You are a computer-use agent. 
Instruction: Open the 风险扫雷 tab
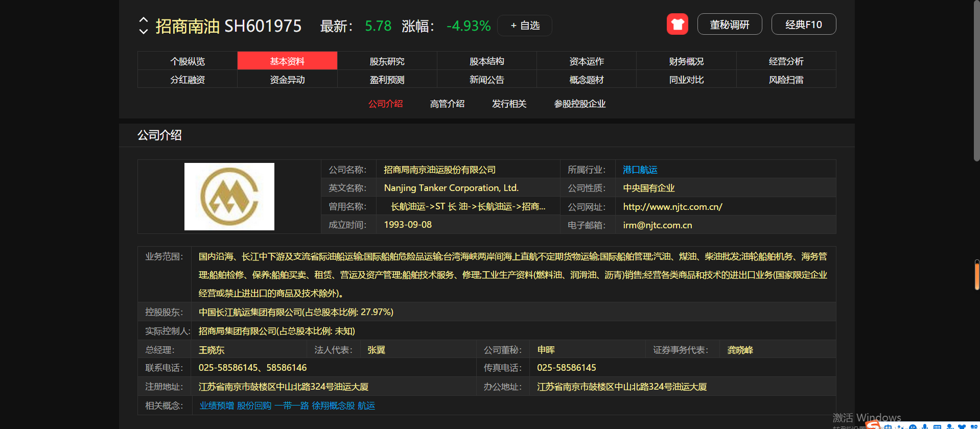[x=786, y=79]
